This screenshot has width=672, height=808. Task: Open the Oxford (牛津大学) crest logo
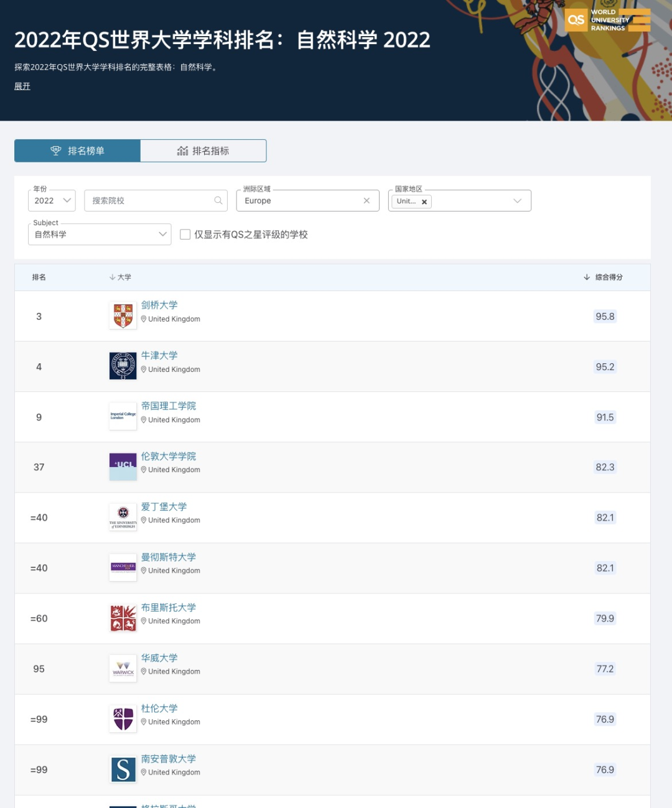click(123, 366)
